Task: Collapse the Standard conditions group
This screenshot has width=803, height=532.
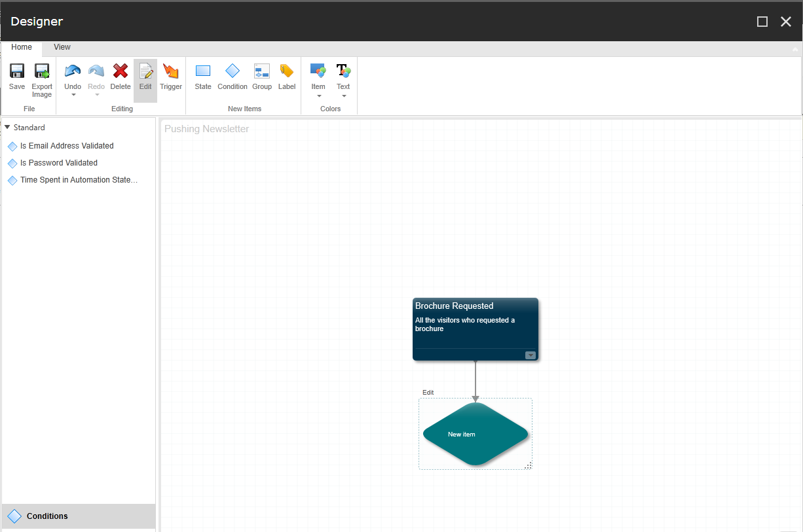Action: click(x=7, y=128)
